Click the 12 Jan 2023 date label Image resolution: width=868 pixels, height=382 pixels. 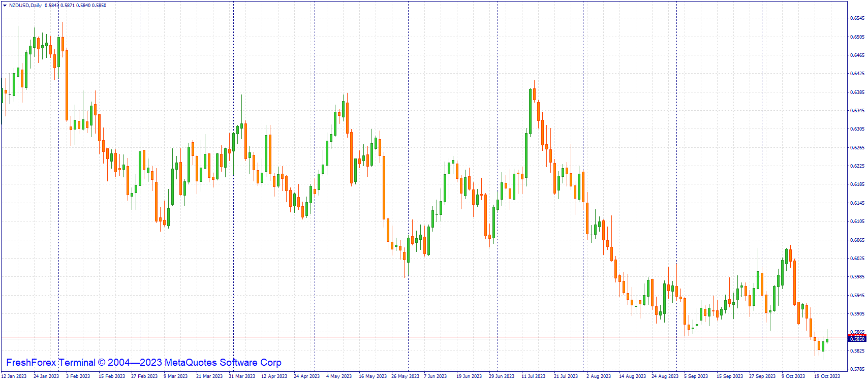click(x=14, y=376)
